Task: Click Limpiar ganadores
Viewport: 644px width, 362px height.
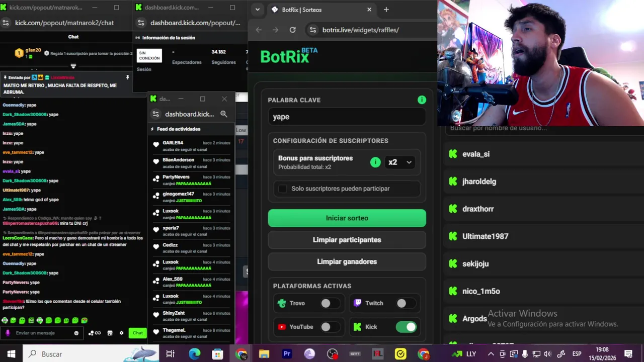Action: pyautogui.click(x=347, y=261)
